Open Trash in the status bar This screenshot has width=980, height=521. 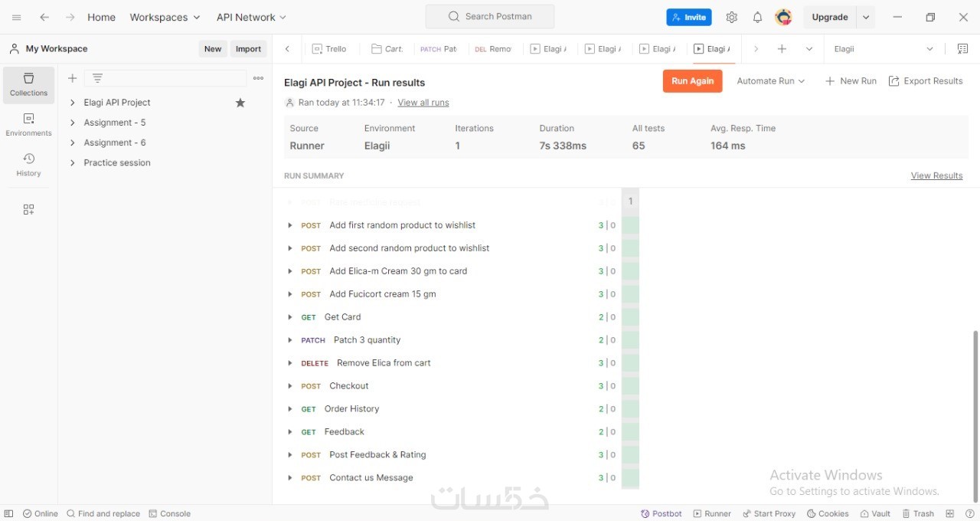(918, 514)
